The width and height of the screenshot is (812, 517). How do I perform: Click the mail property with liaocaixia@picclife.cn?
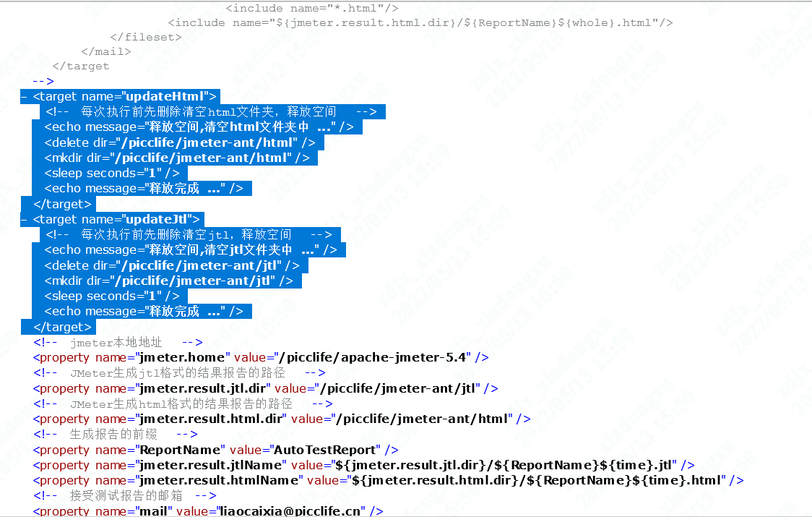[x=208, y=510]
